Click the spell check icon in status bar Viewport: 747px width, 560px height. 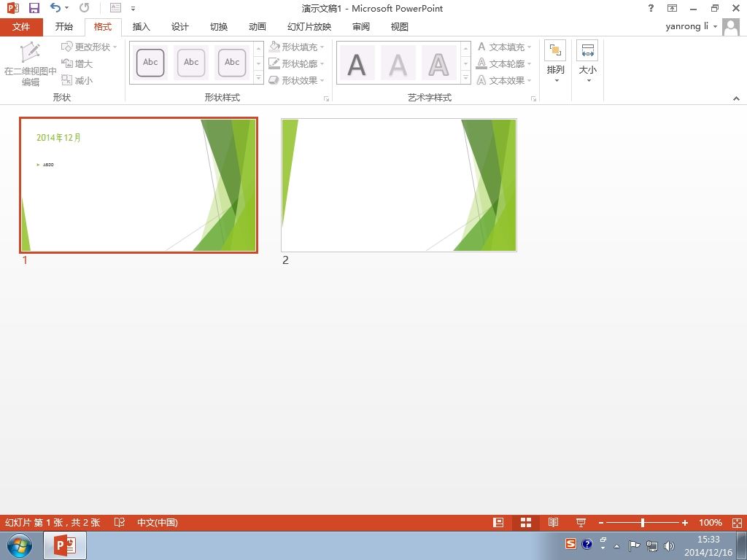point(120,522)
